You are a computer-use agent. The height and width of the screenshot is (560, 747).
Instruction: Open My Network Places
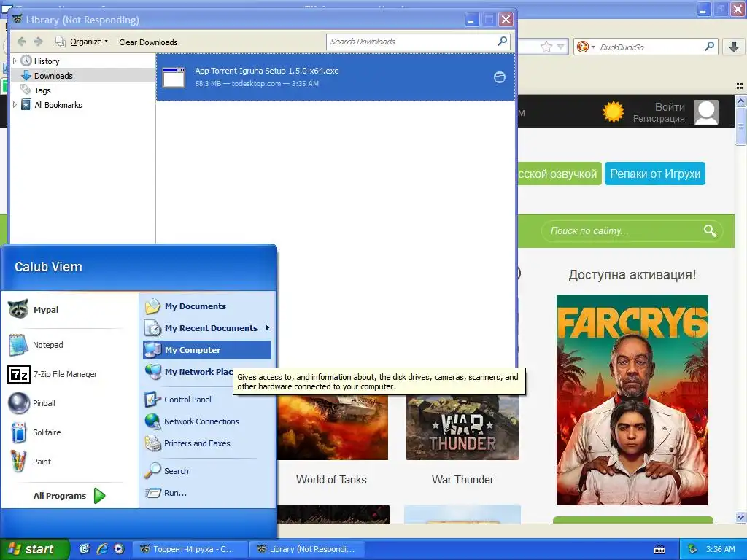click(189, 372)
